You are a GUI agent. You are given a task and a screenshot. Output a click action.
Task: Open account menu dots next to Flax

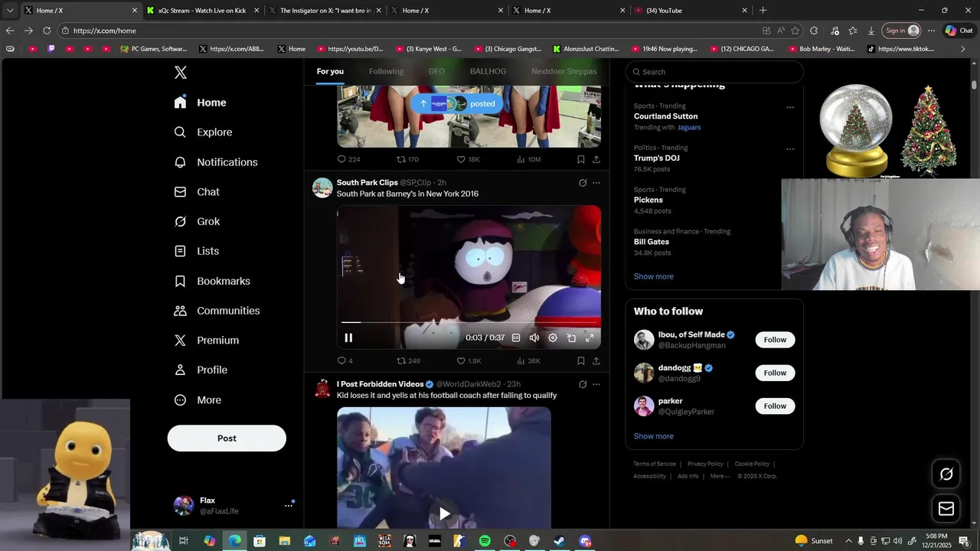(289, 505)
